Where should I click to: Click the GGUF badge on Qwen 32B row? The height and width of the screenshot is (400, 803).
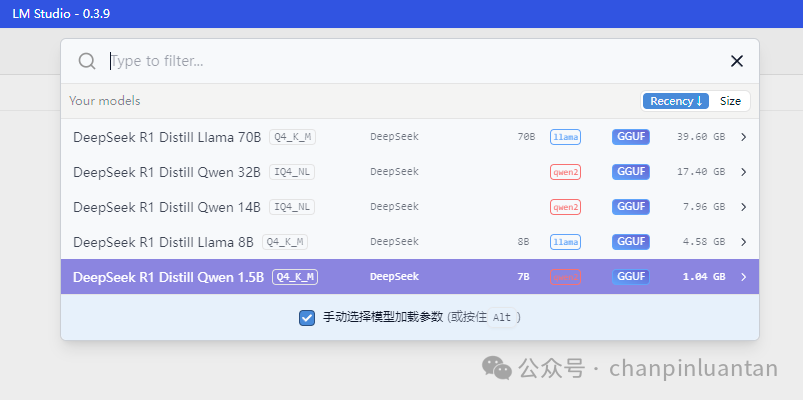631,172
